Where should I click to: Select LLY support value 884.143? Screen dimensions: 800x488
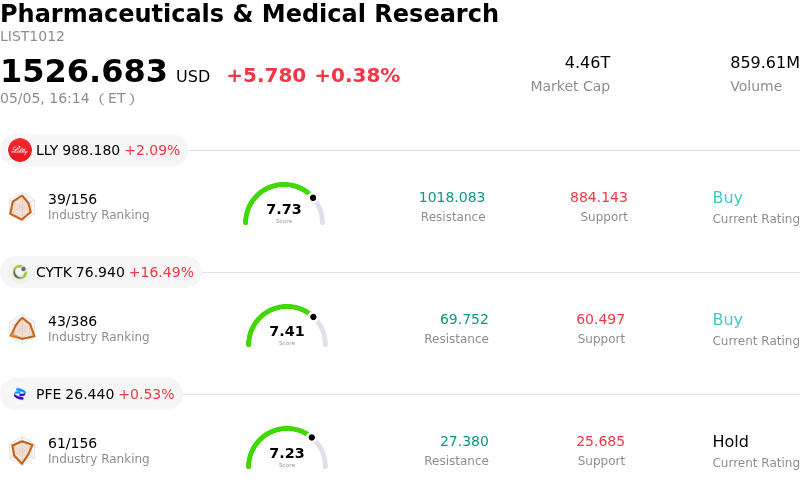click(598, 197)
